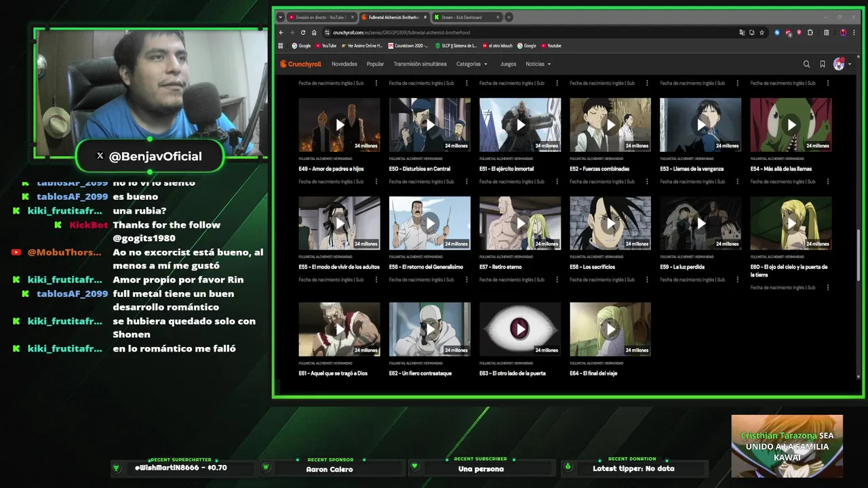The height and width of the screenshot is (488, 868).
Task: Play episode E54 Más allá de las llamas
Action: pos(791,125)
